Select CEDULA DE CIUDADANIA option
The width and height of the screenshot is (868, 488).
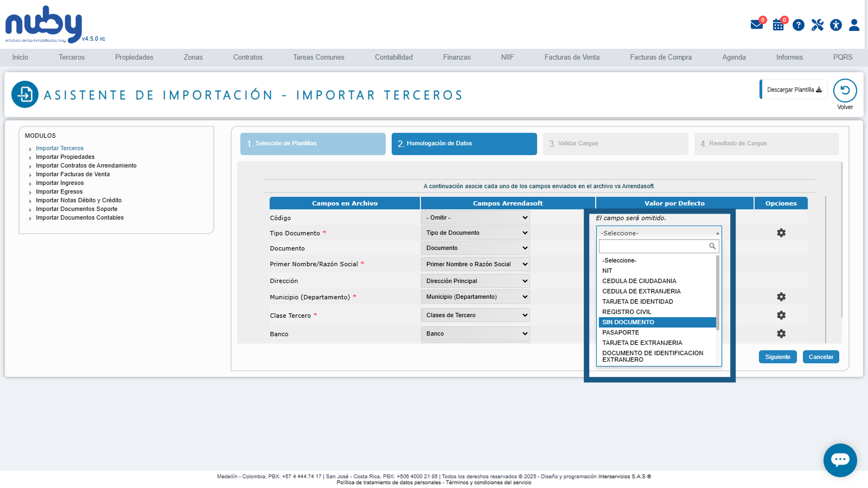click(x=658, y=281)
